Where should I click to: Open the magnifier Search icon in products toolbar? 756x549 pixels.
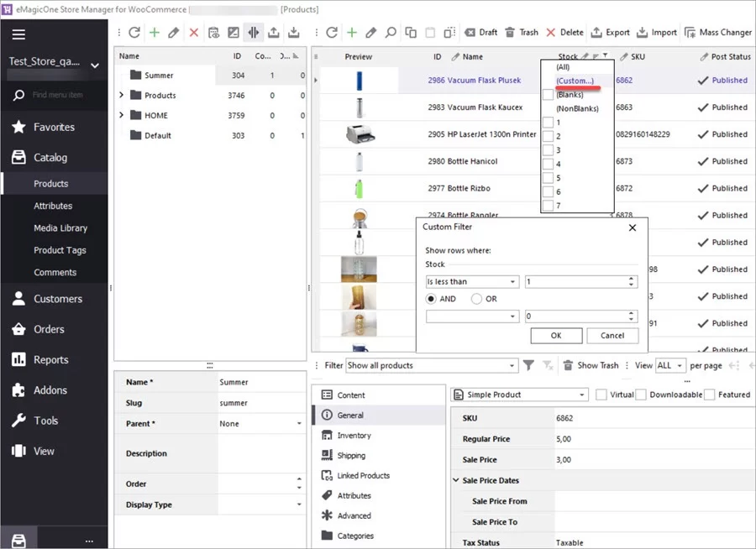pyautogui.click(x=392, y=32)
